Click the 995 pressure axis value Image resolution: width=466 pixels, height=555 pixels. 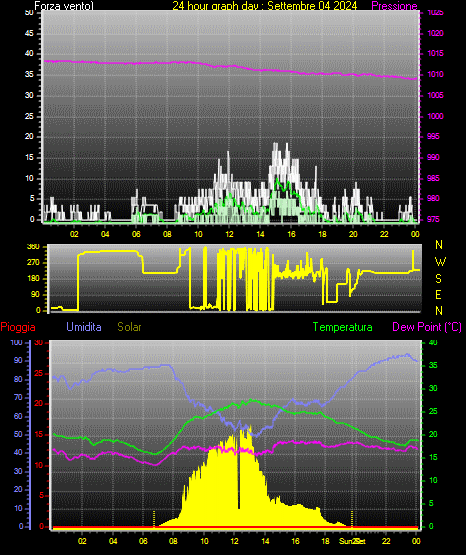pos(433,136)
